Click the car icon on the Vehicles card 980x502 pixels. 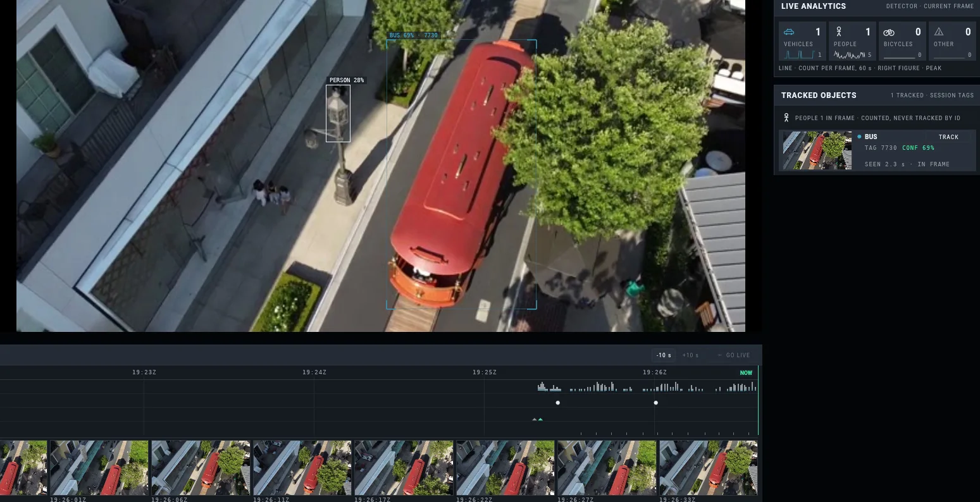pyautogui.click(x=789, y=32)
